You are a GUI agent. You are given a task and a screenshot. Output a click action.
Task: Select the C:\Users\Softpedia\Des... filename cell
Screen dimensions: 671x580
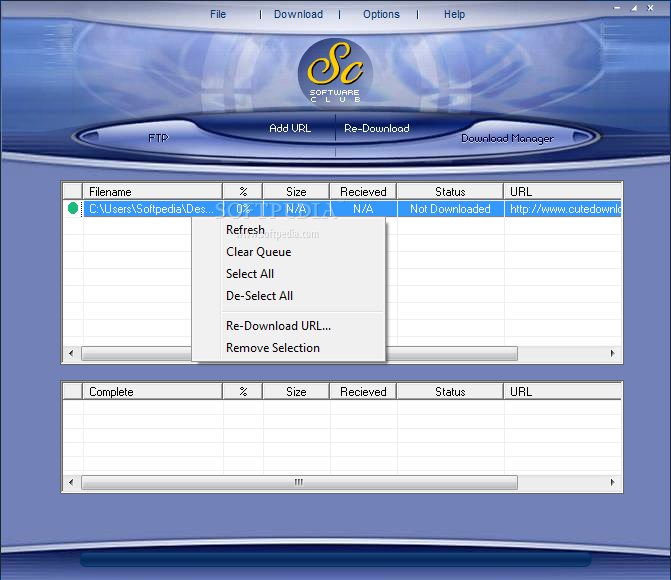point(153,209)
